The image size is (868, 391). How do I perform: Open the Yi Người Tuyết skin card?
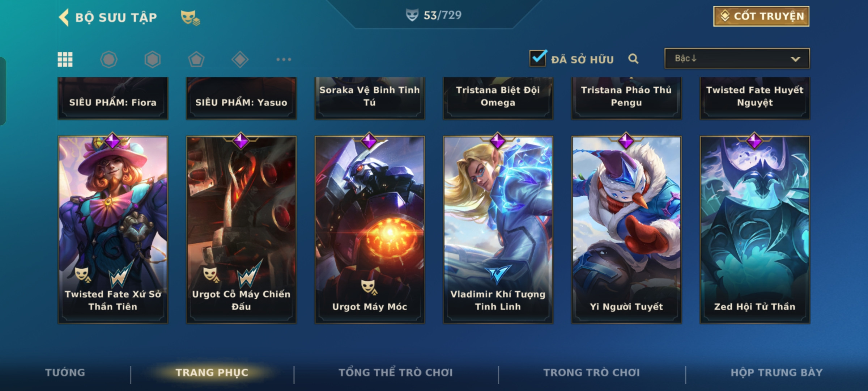coord(626,230)
